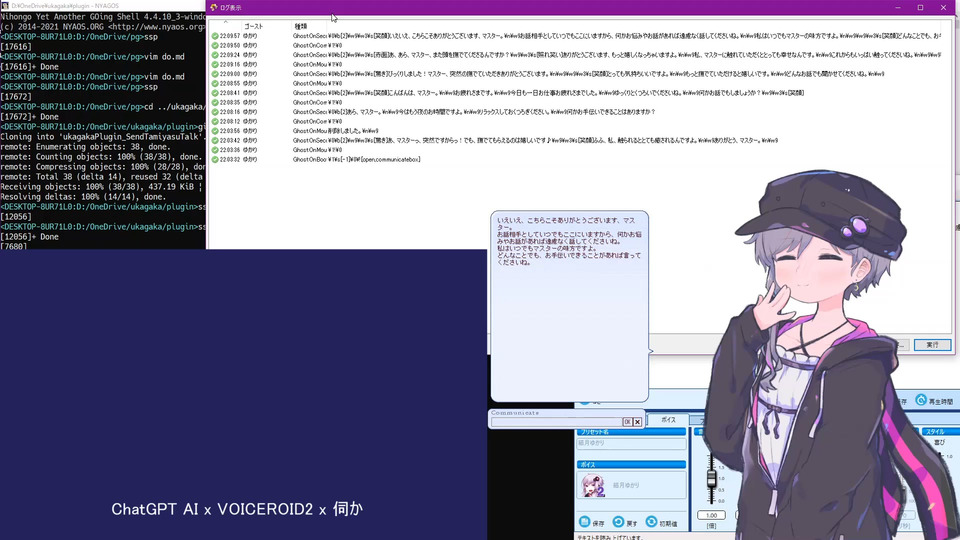
Task: Click the ログ表示 window title icon
Action: pyautogui.click(x=214, y=7)
